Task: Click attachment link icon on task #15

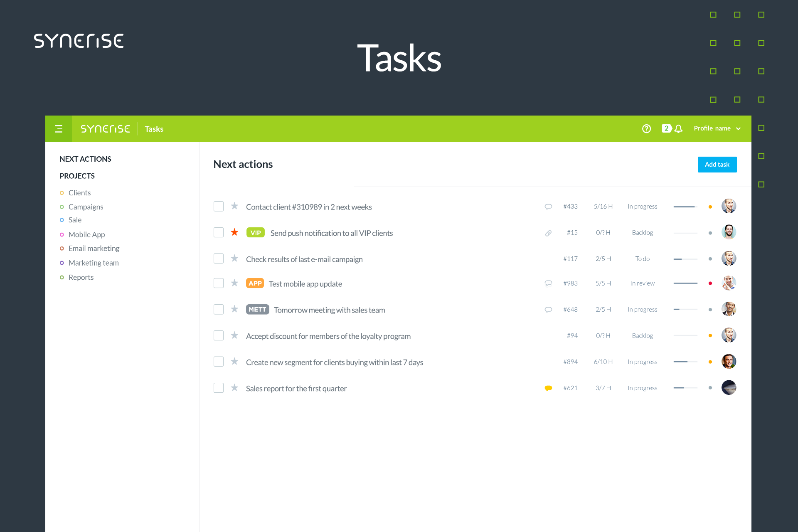Action: pos(548,233)
